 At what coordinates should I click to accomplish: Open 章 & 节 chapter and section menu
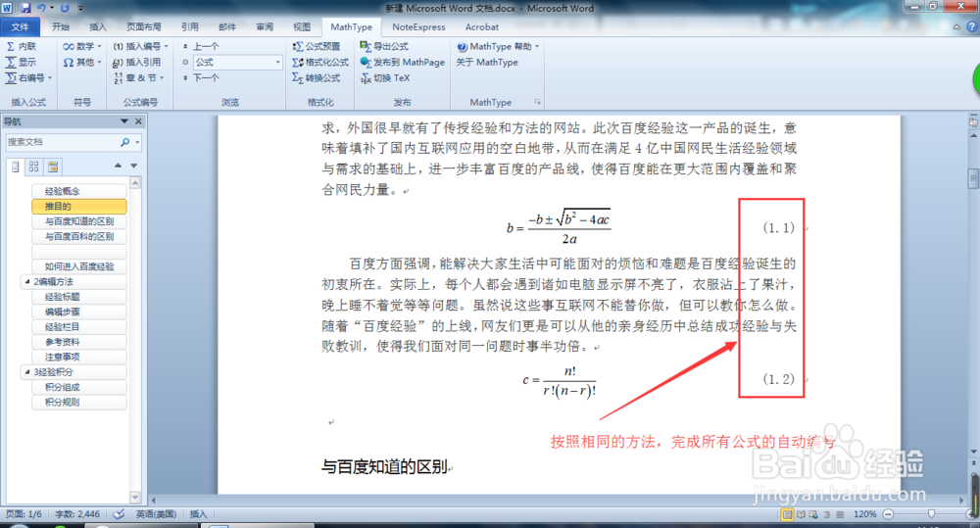point(139,77)
